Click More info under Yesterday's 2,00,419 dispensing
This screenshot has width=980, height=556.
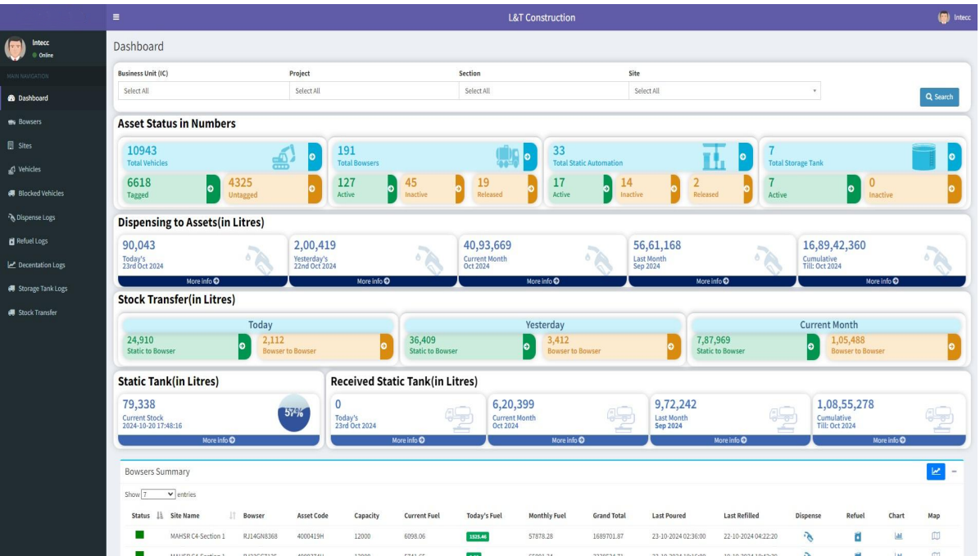tap(373, 281)
